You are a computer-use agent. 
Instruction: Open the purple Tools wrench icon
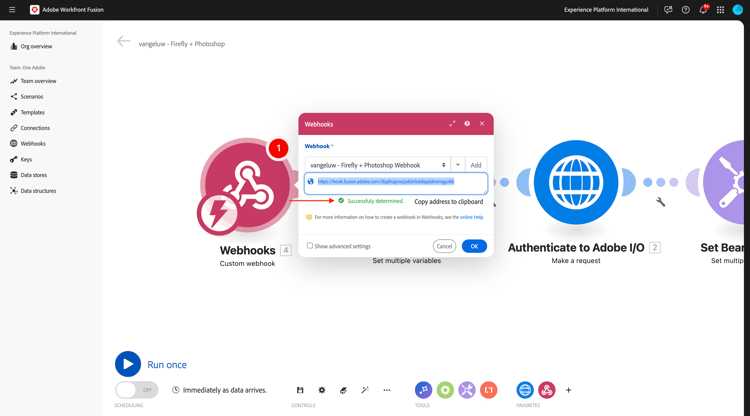click(467, 390)
